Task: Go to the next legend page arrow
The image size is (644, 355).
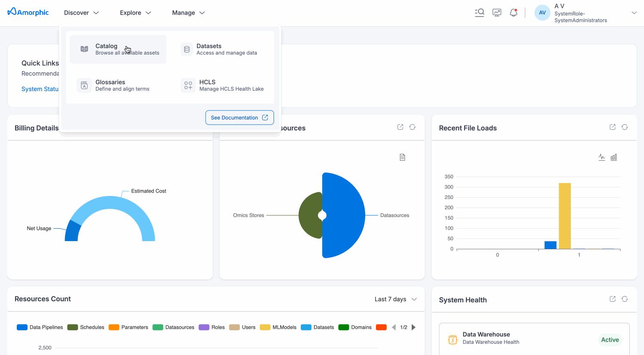Action: pos(413,327)
